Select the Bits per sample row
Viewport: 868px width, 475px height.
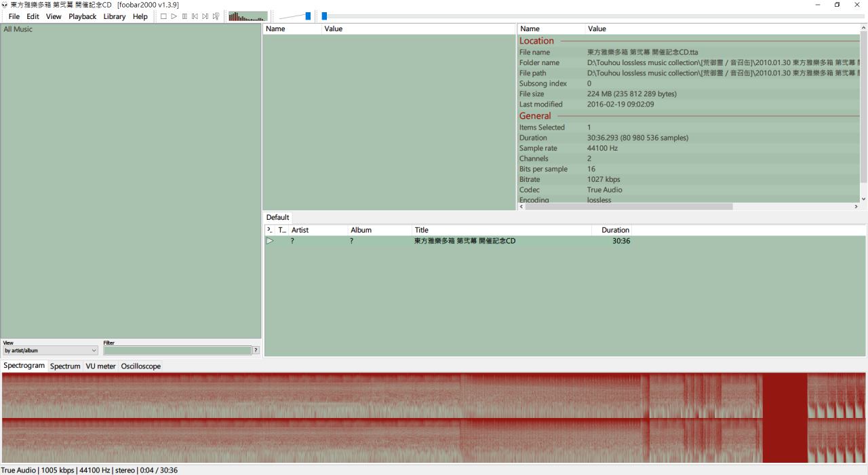tap(688, 169)
